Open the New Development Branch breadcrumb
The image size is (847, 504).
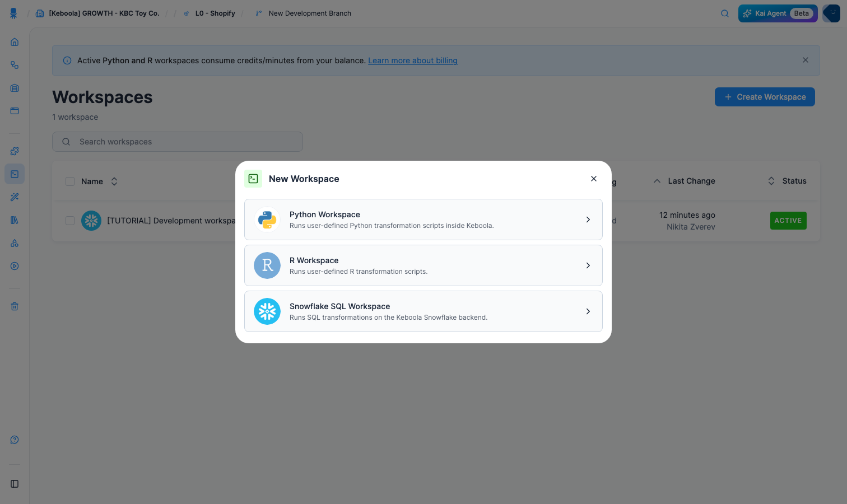pos(304,13)
